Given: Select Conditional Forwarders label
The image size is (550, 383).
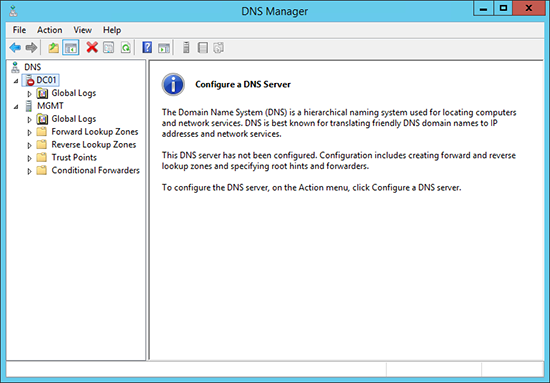Looking at the screenshot, I should coord(95,170).
